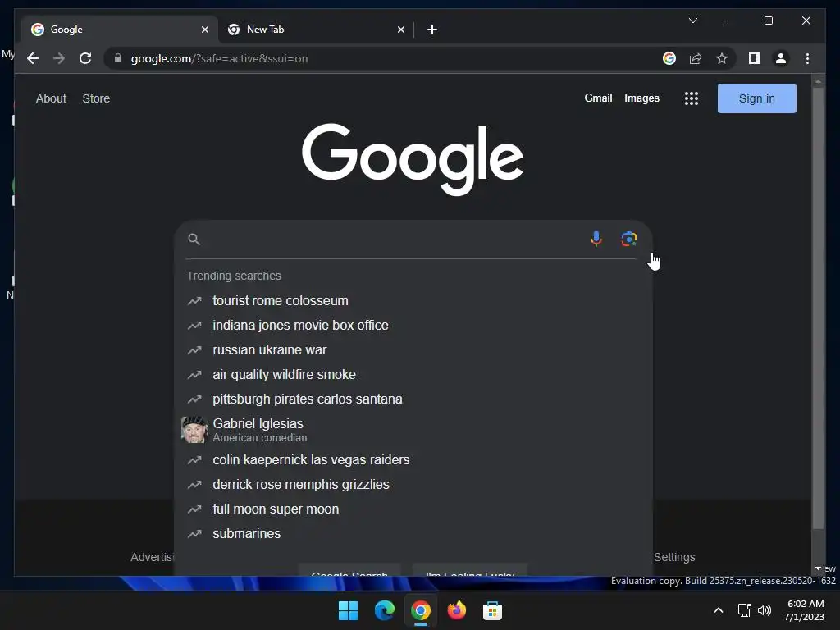Search by image with Google Lens icon
The image size is (840, 630).
coord(629,239)
